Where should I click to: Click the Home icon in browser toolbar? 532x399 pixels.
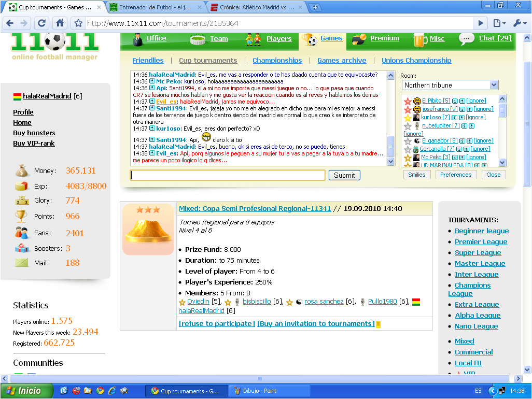(60, 23)
